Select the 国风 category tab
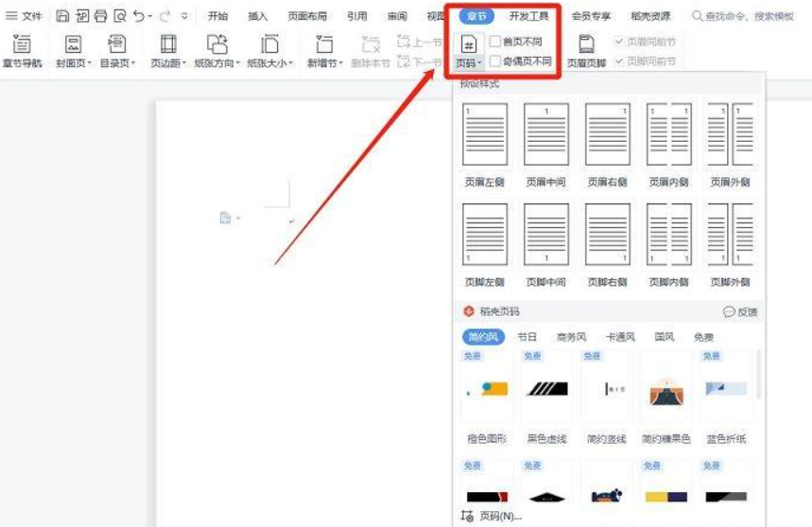The height and width of the screenshot is (527, 812). point(665,338)
